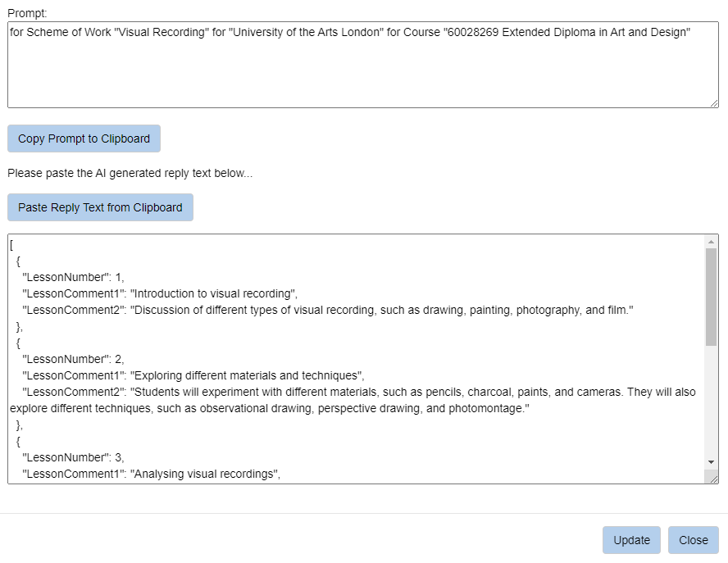Viewport: 728px width, 563px height.
Task: Click "Exploring different materials and techniques" text
Action: click(246, 375)
